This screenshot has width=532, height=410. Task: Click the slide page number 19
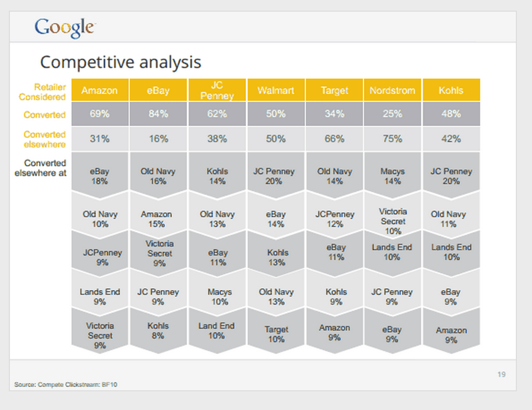tap(502, 374)
